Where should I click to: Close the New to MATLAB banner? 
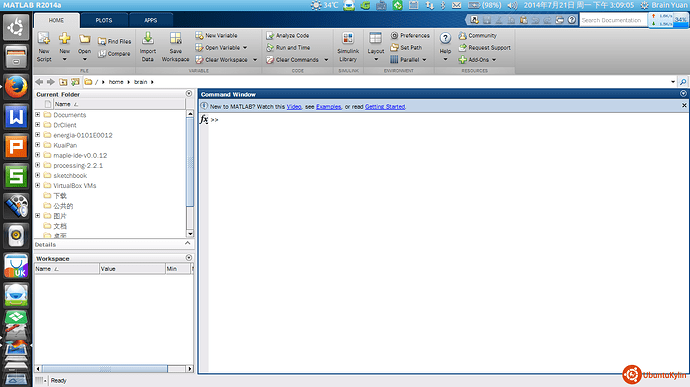[x=684, y=106]
